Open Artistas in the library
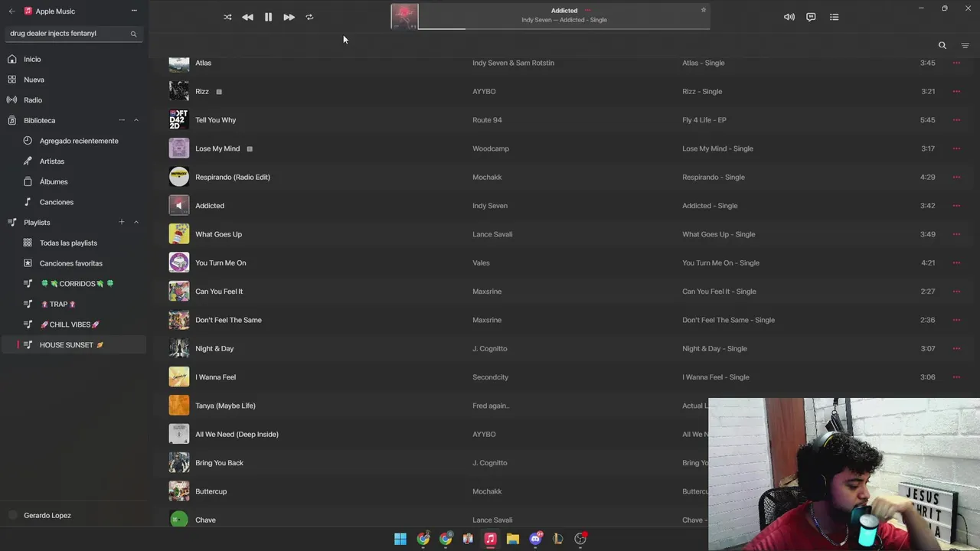 [x=52, y=161]
